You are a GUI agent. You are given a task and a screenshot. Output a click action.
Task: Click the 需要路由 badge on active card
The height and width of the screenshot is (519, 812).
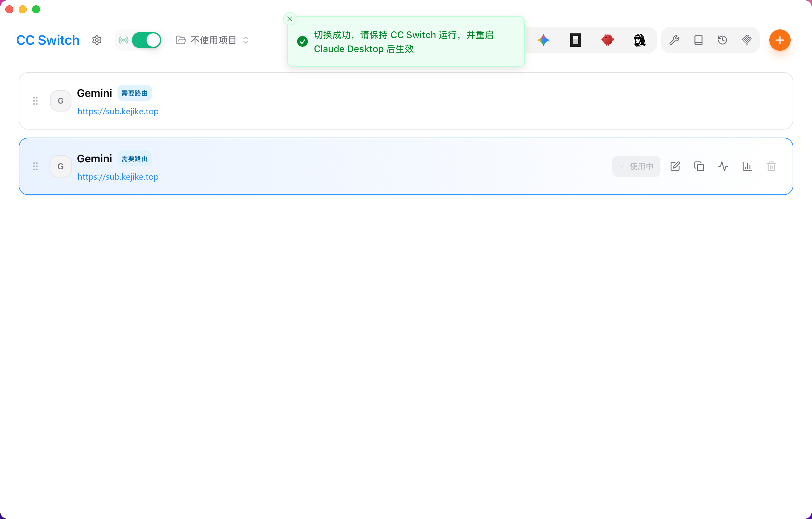coord(135,159)
